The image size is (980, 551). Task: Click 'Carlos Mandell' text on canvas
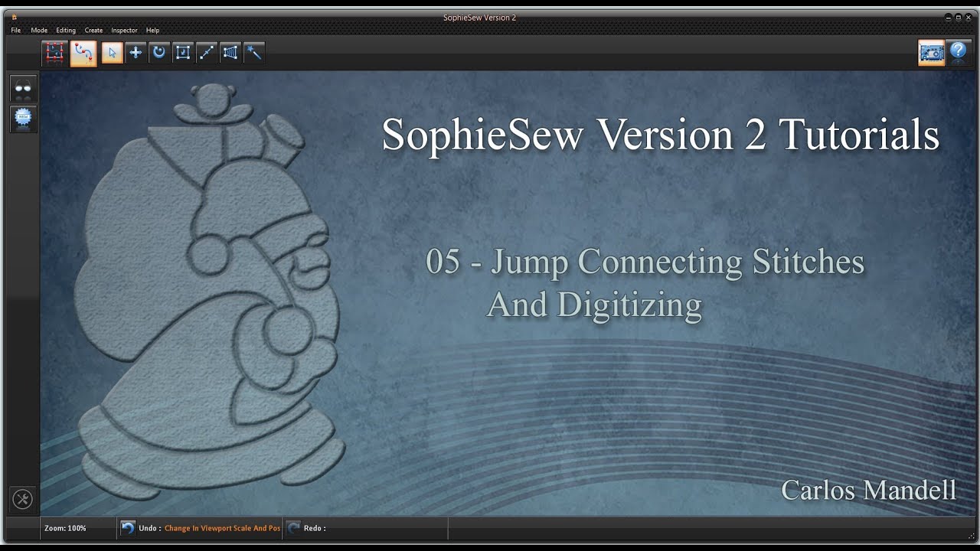click(869, 490)
